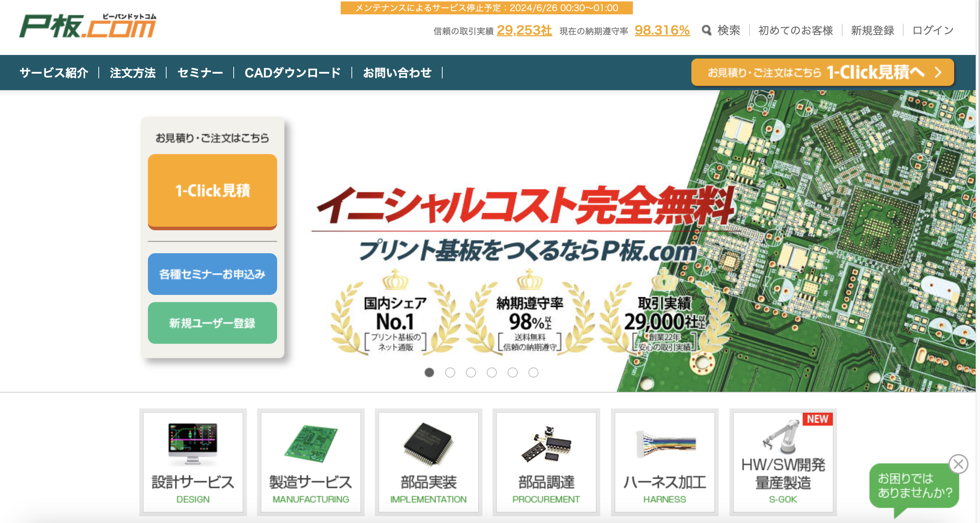This screenshot has height=523, width=980.
Task: Click 新規ユーザー登録 green button
Action: pos(212,323)
